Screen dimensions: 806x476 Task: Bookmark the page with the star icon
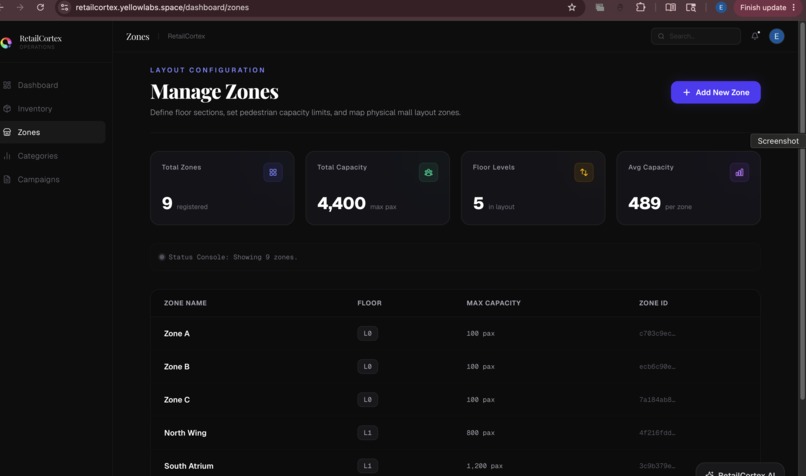coord(572,7)
